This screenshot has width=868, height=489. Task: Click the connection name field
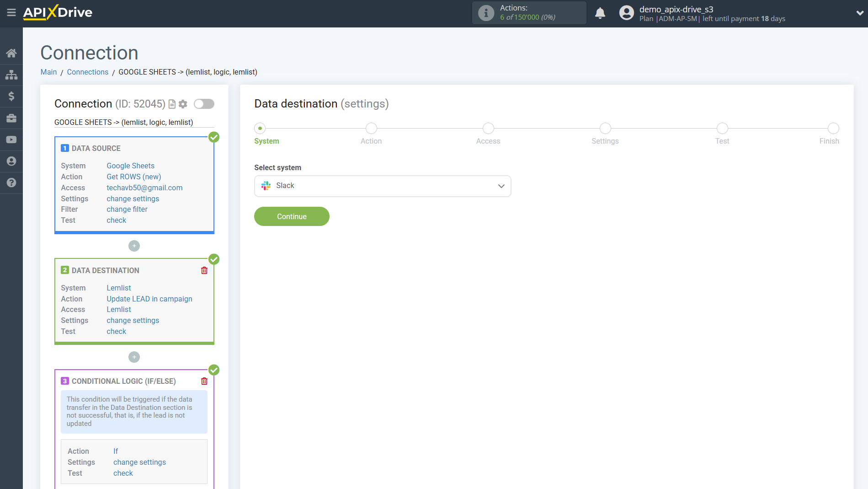point(134,122)
